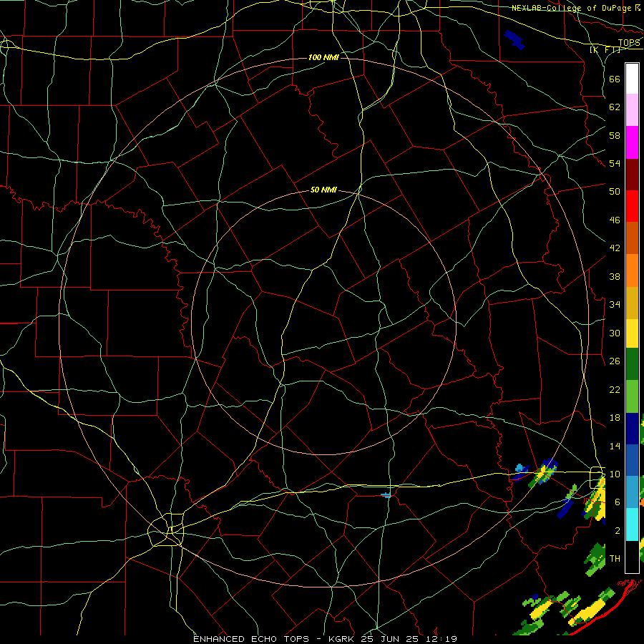Click the bright red legend swatch

point(632,206)
